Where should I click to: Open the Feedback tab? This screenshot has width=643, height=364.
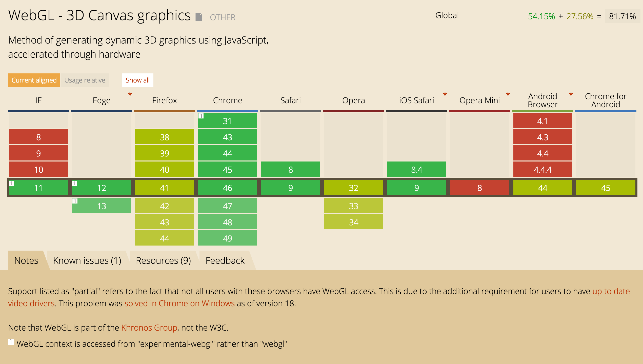tap(225, 260)
